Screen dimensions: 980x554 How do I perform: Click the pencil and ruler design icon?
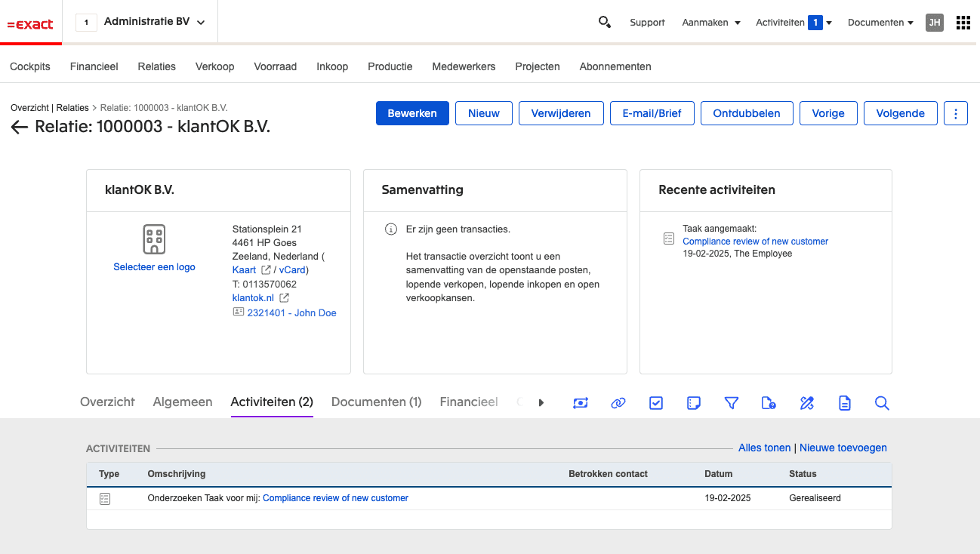pyautogui.click(x=806, y=403)
